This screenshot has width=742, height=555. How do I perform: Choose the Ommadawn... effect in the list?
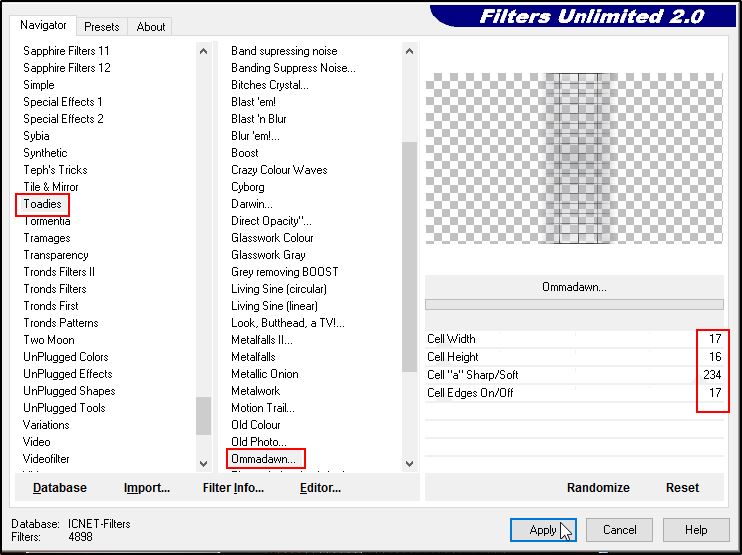263,459
